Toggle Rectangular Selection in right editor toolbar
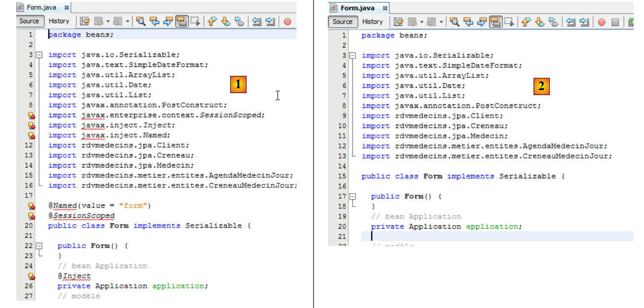The image size is (644, 308). point(509,22)
